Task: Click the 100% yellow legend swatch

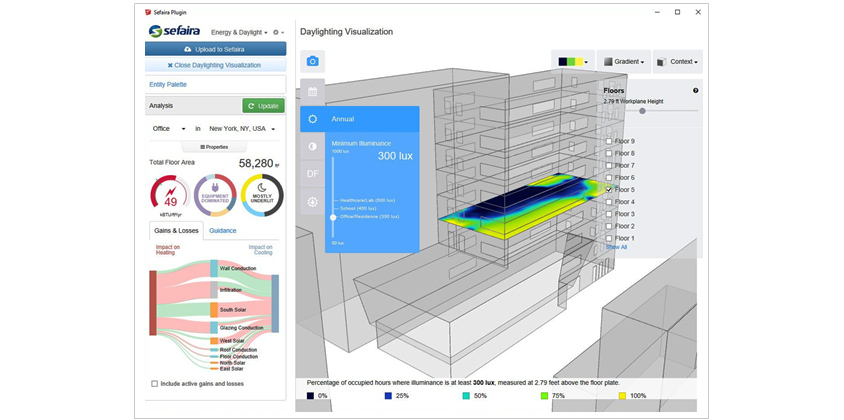Action: pyautogui.click(x=622, y=396)
